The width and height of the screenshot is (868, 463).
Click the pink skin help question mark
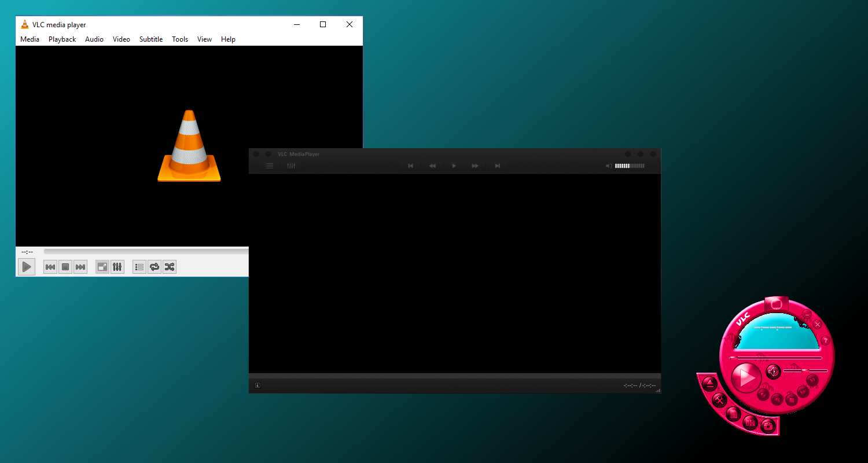click(826, 340)
